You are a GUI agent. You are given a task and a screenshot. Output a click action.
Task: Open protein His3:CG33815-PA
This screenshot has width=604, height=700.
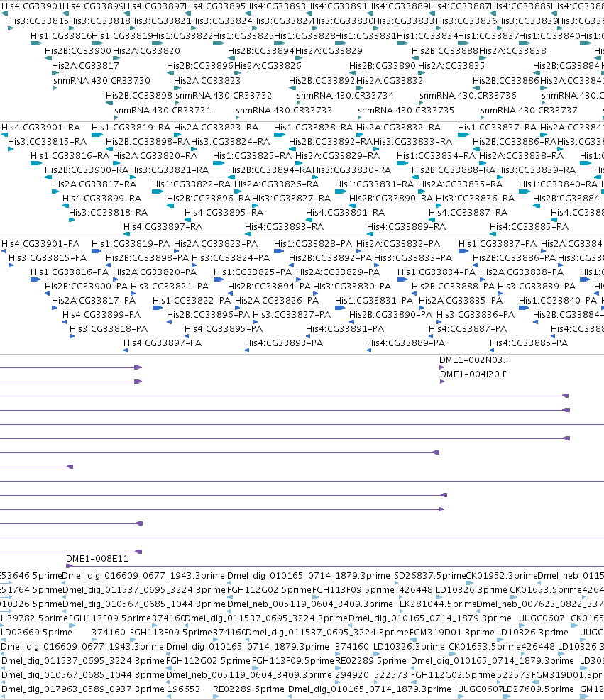pos(48,258)
